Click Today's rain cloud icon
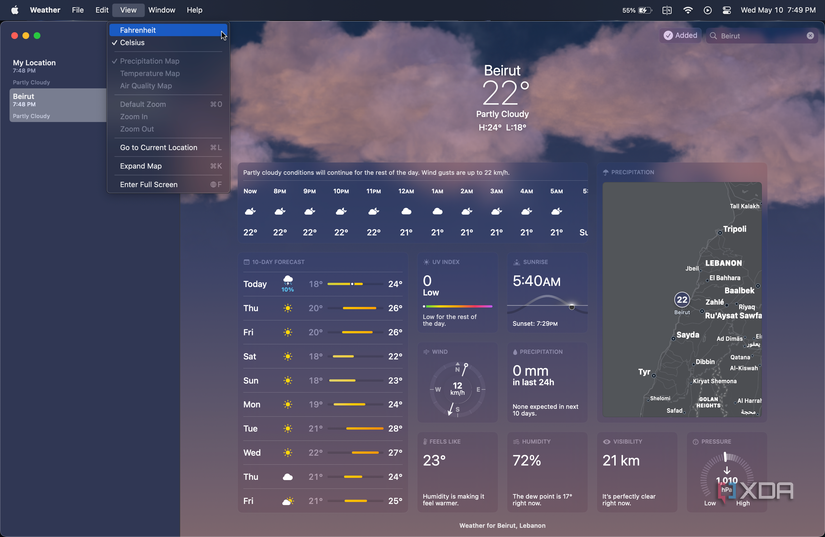Screen dimensions: 825x537 point(288,280)
